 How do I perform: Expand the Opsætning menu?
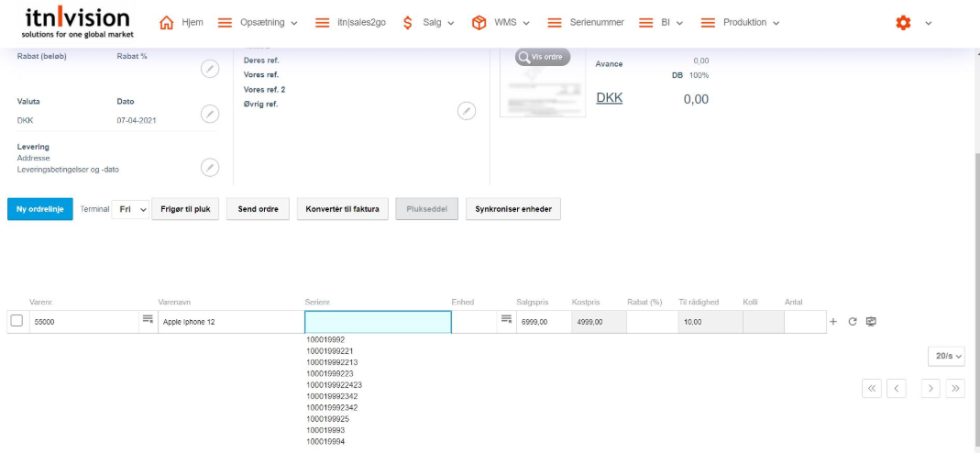pyautogui.click(x=257, y=23)
